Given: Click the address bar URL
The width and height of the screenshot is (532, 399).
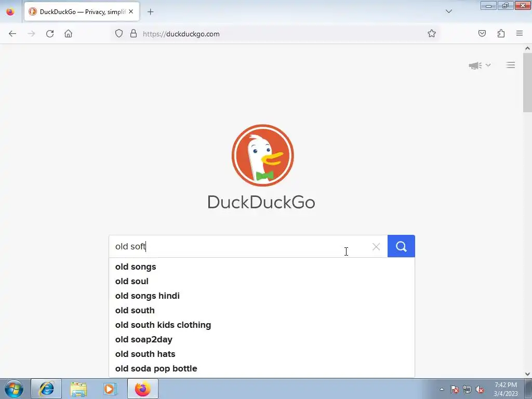Looking at the screenshot, I should [181, 34].
